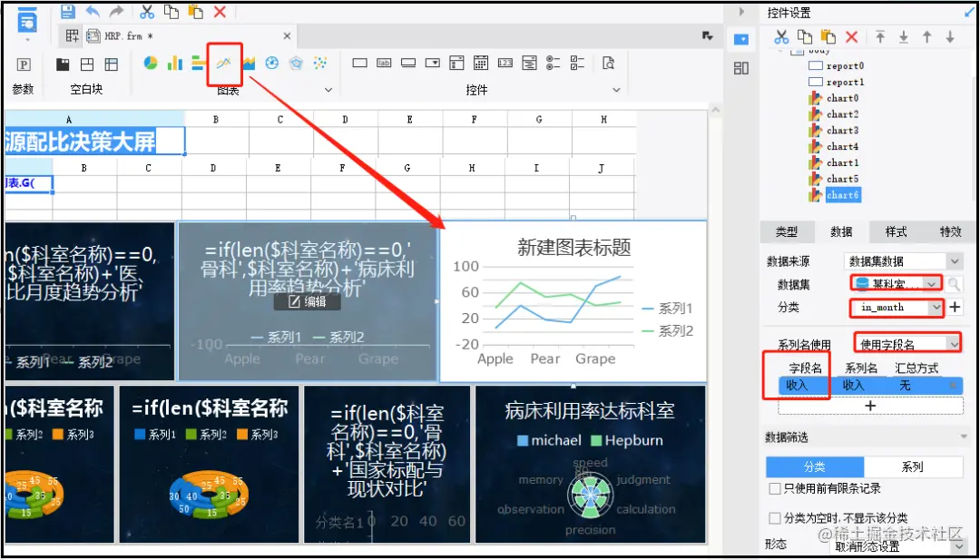Select chart0 in the widget tree
Viewport: 980px width, 560px height.
[x=842, y=98]
